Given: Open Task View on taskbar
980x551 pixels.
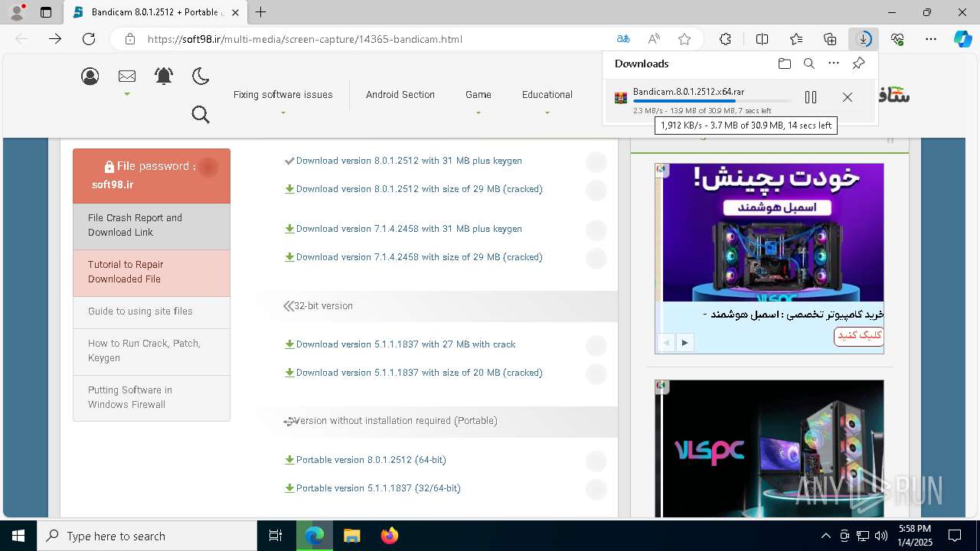Looking at the screenshot, I should point(276,536).
